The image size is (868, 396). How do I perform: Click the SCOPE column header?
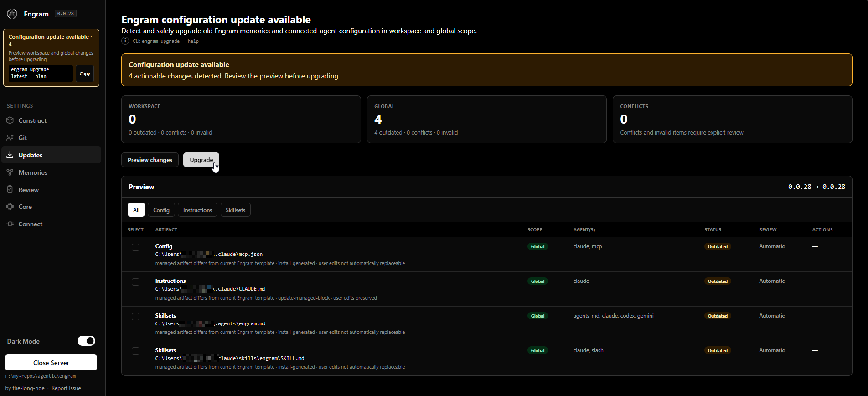[x=535, y=230]
